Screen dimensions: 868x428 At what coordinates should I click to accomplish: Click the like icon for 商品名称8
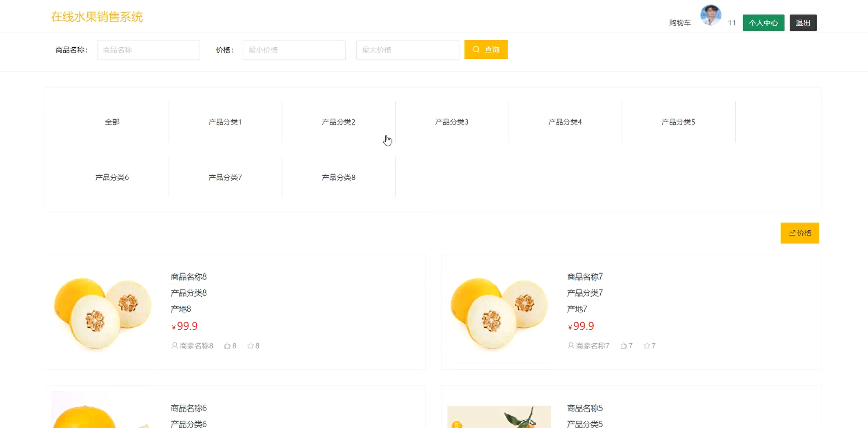pyautogui.click(x=227, y=346)
